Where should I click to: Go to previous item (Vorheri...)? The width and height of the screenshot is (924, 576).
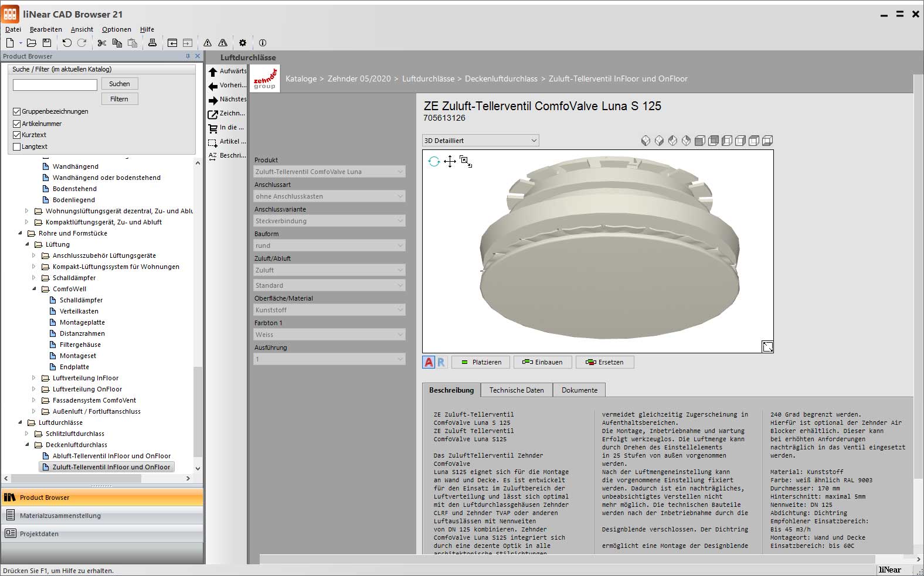[213, 86]
